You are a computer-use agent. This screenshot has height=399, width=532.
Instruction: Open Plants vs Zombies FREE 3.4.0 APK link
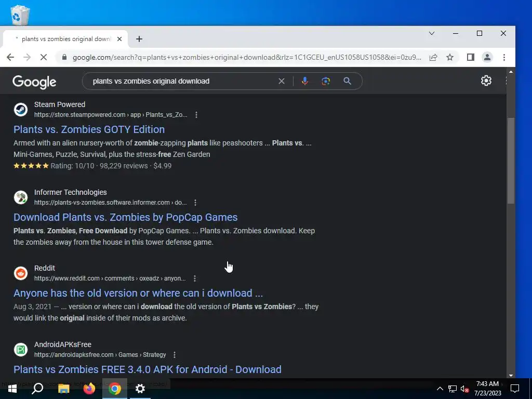(147, 369)
